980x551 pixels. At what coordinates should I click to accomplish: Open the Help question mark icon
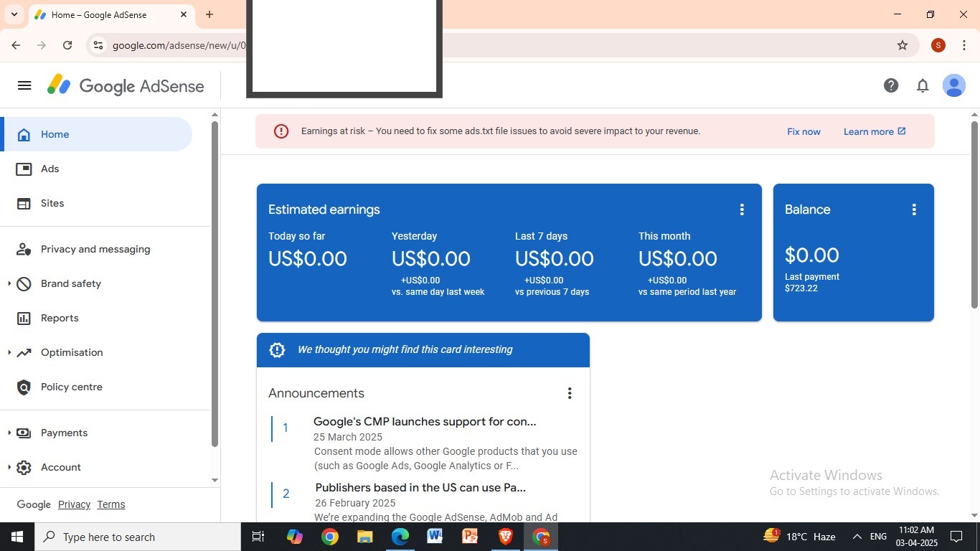pos(891,86)
